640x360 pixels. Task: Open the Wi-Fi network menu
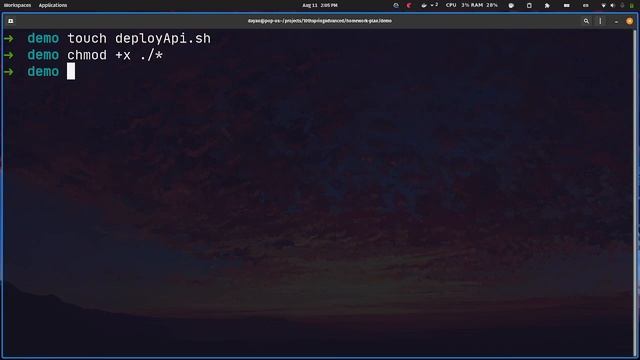[x=603, y=5]
